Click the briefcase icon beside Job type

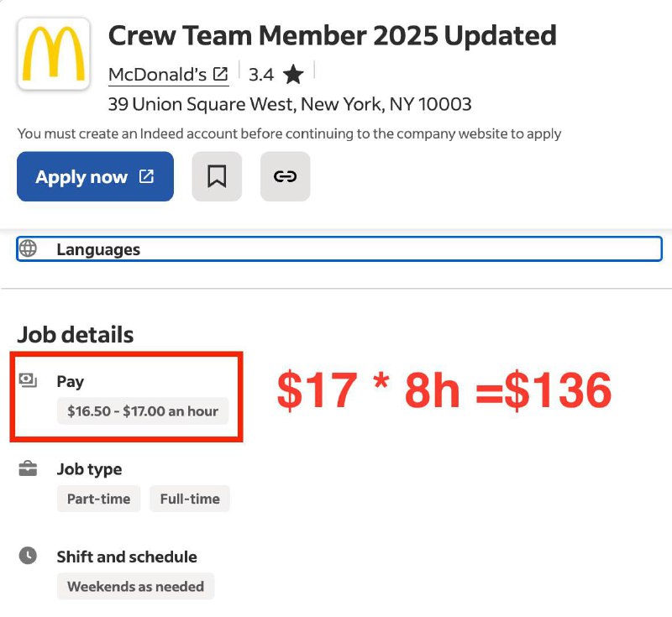pyautogui.click(x=28, y=468)
